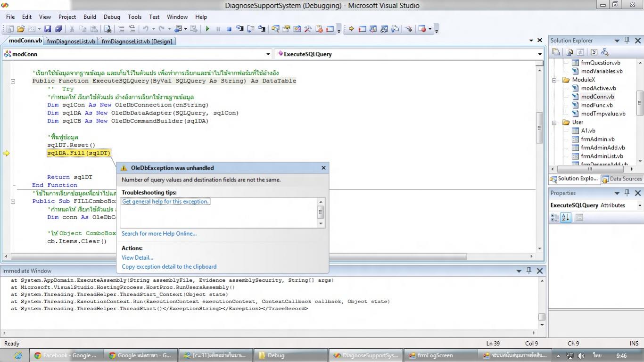Switch to frmDiagnoseList.vb tab

(71, 41)
